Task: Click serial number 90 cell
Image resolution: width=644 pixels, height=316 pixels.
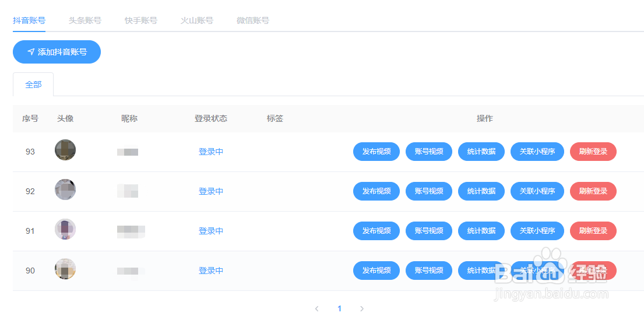Action: pos(30,271)
